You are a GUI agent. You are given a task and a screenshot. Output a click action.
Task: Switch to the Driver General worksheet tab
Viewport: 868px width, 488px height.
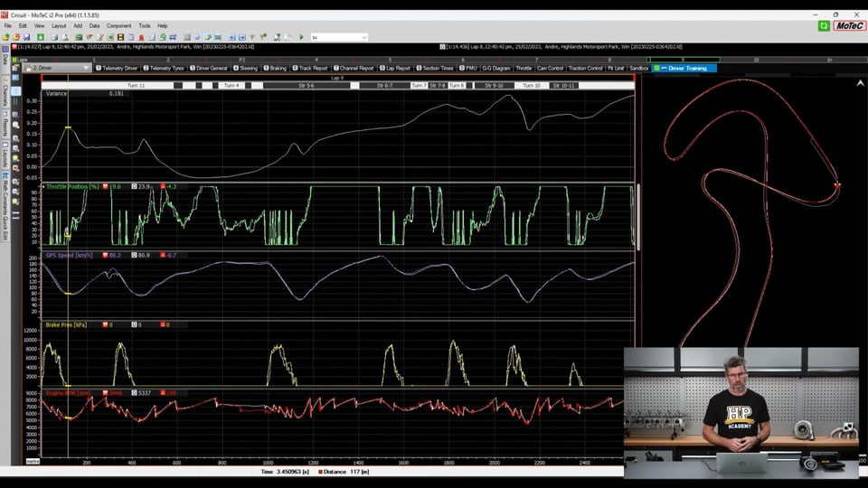point(209,68)
